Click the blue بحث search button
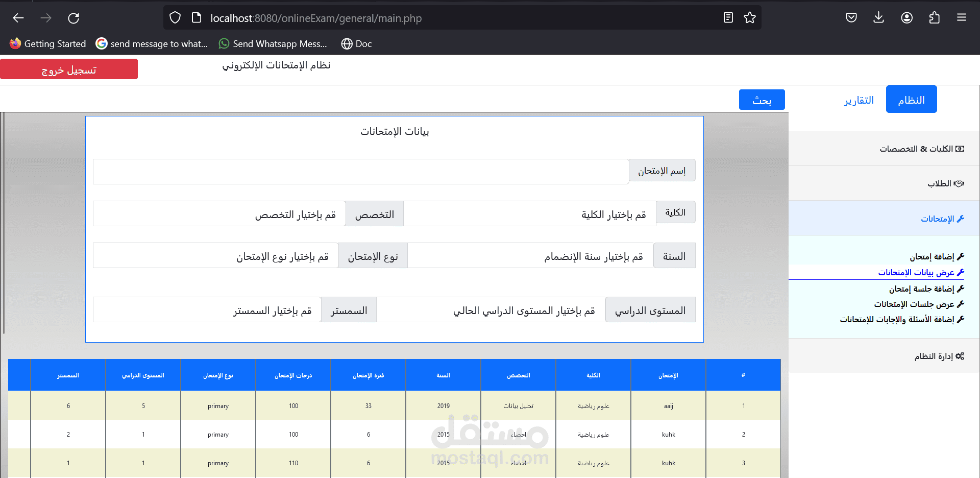This screenshot has width=980, height=478. coord(762,100)
